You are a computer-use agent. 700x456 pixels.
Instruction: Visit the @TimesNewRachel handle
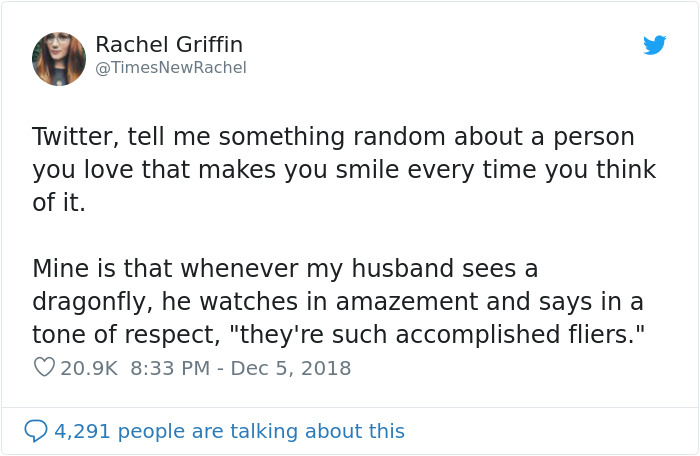point(170,67)
